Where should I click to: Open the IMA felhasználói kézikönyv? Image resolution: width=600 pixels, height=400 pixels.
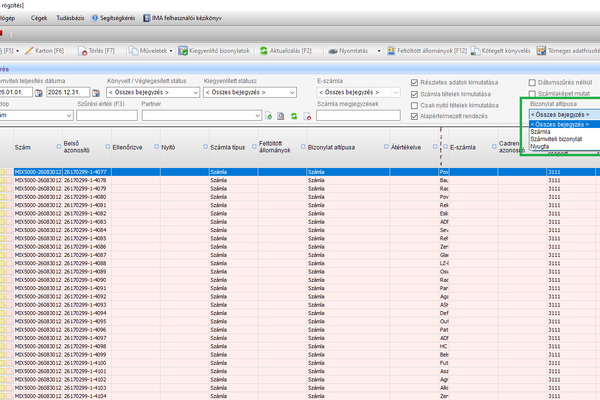click(183, 18)
